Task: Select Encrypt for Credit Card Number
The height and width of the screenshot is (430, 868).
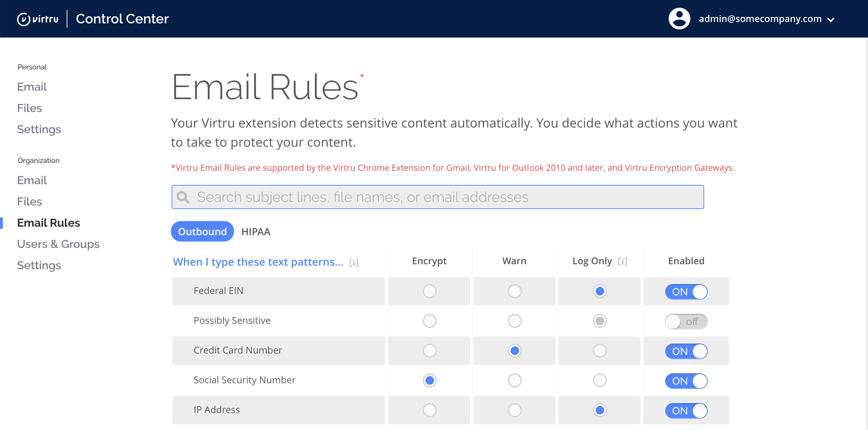Action: pos(429,351)
